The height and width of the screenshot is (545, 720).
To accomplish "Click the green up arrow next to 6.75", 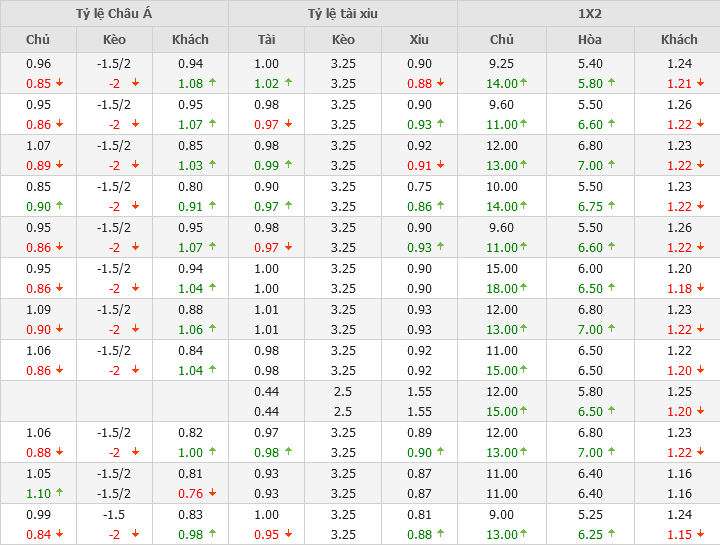I will 611,206.
